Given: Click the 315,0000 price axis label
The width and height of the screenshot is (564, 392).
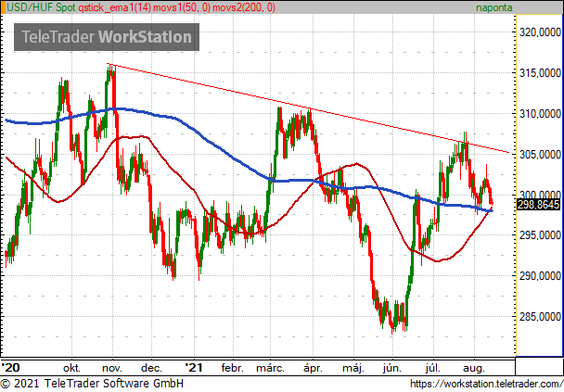Looking at the screenshot, I should point(540,73).
